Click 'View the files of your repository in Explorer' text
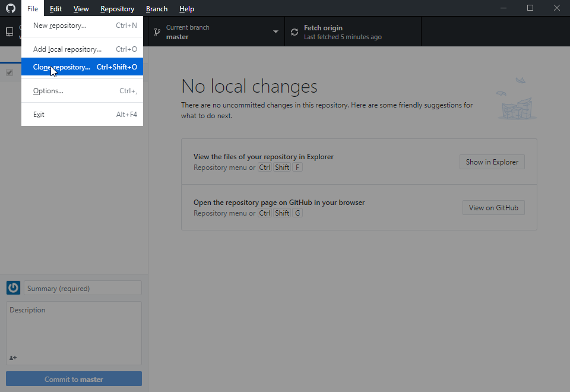 pyautogui.click(x=264, y=157)
